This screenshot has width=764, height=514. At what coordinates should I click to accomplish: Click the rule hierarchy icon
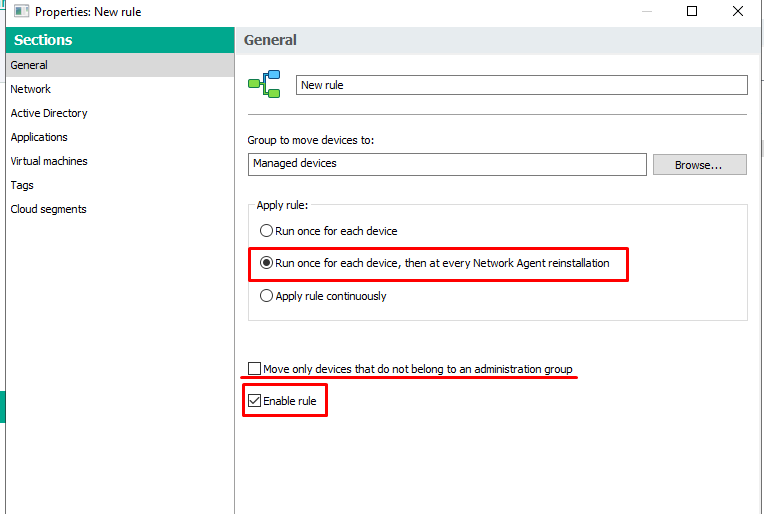click(264, 84)
